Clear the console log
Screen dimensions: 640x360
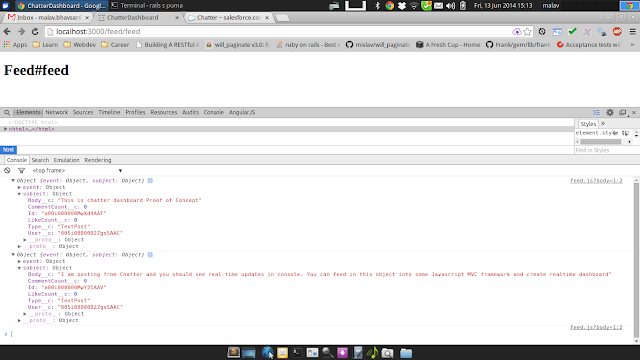(7, 170)
